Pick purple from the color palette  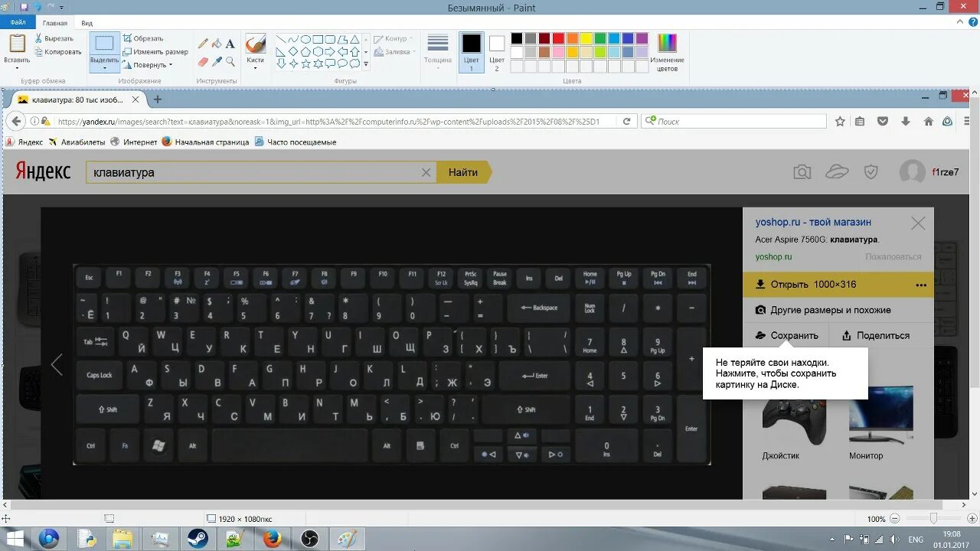point(642,38)
